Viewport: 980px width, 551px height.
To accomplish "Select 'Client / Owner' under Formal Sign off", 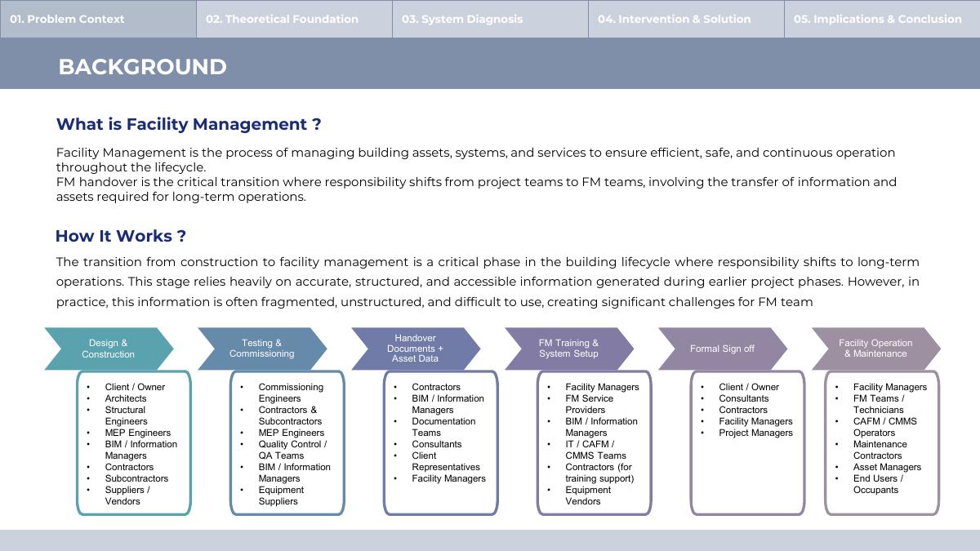I will click(x=749, y=387).
